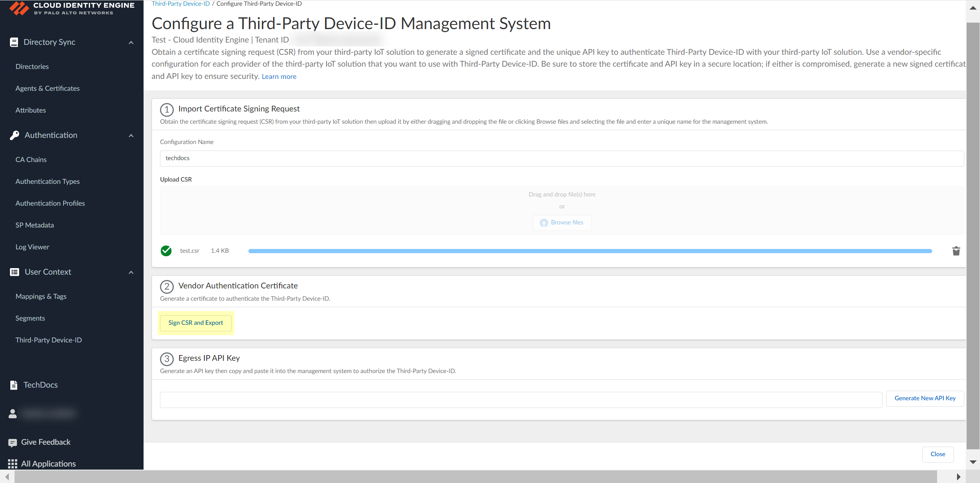Follow the Learn more link
Viewport: 980px width, 483px height.
279,77
